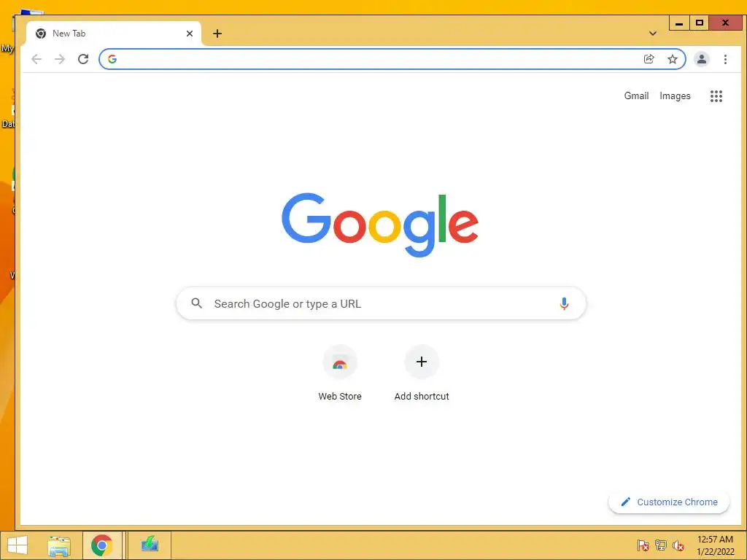Go back using the back arrow
Image resolution: width=747 pixels, height=560 pixels.
tap(36, 59)
